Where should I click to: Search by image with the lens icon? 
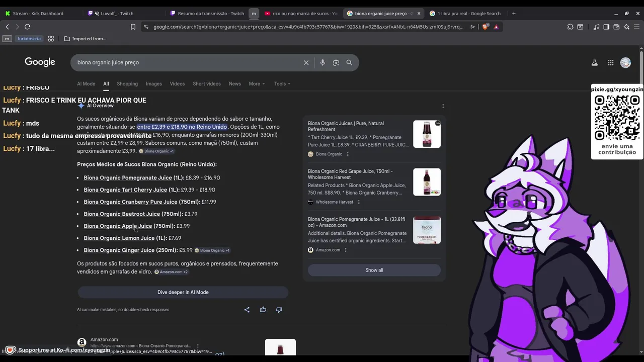pyautogui.click(x=336, y=62)
